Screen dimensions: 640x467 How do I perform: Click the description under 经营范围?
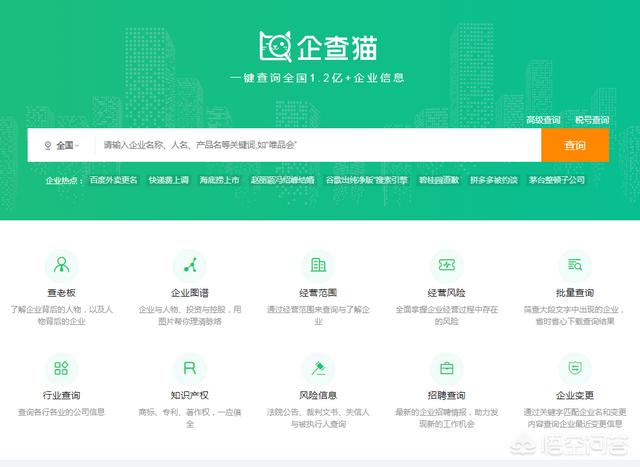(318, 315)
